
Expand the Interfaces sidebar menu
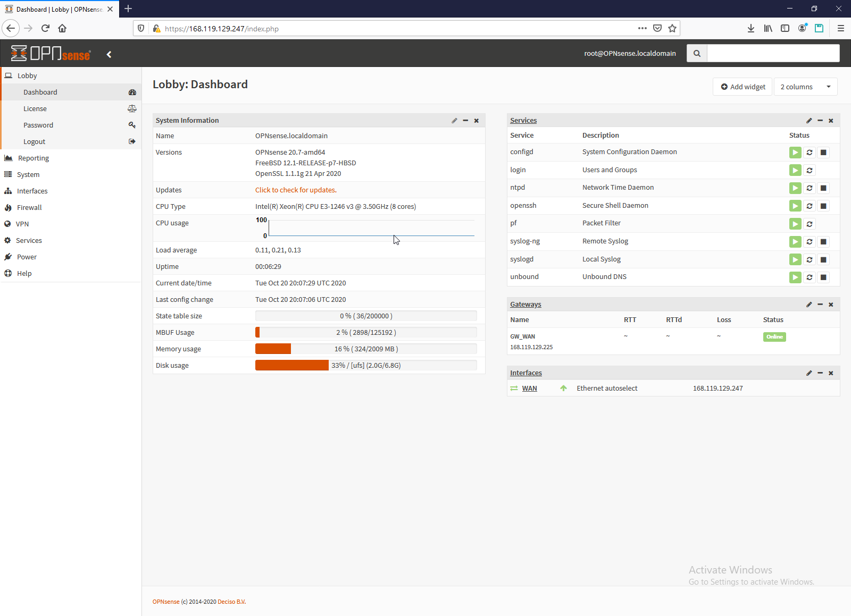[71, 191]
